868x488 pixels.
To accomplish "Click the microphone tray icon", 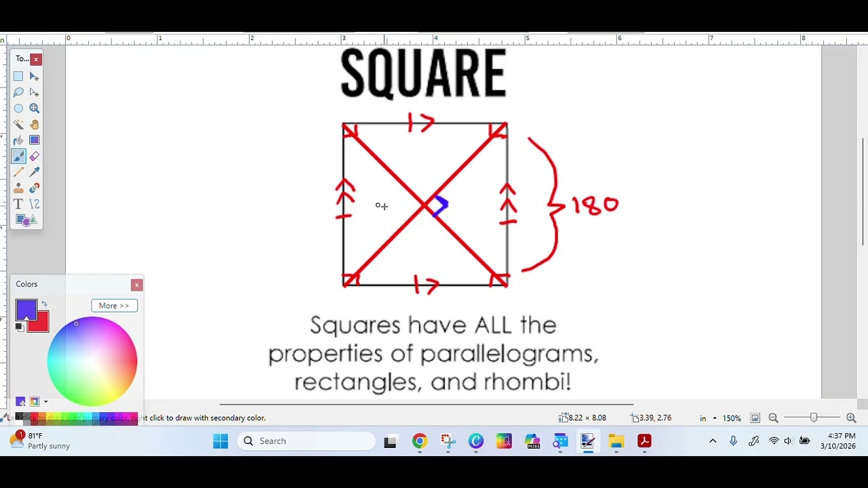I will 733,441.
